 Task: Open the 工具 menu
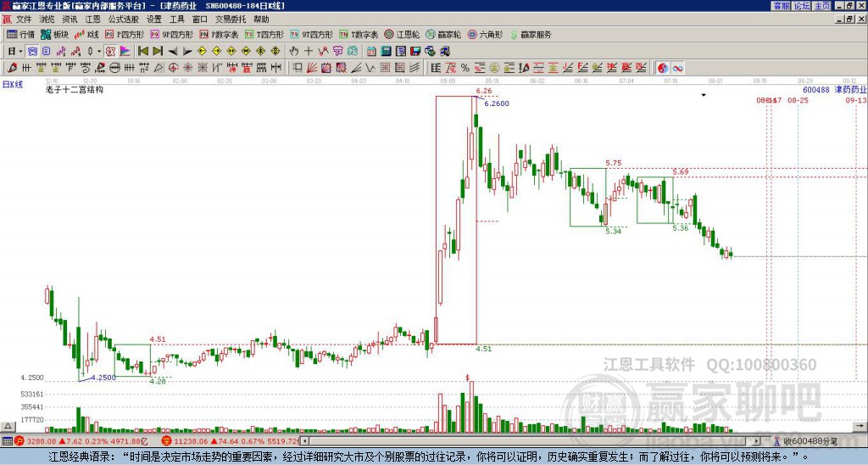pyautogui.click(x=176, y=20)
